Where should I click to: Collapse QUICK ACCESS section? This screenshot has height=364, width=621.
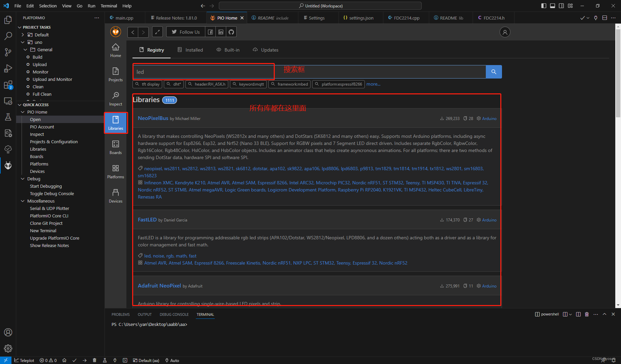(35, 105)
